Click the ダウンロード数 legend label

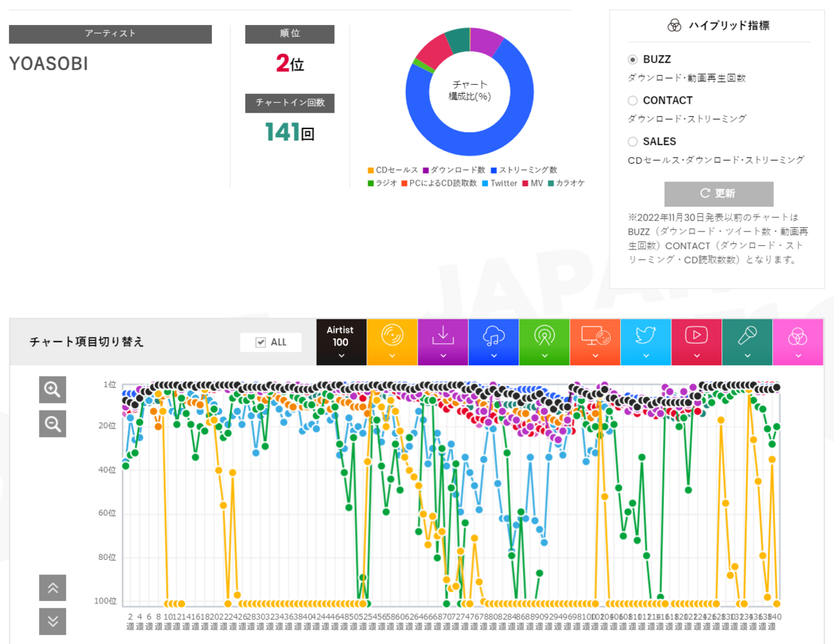click(458, 170)
